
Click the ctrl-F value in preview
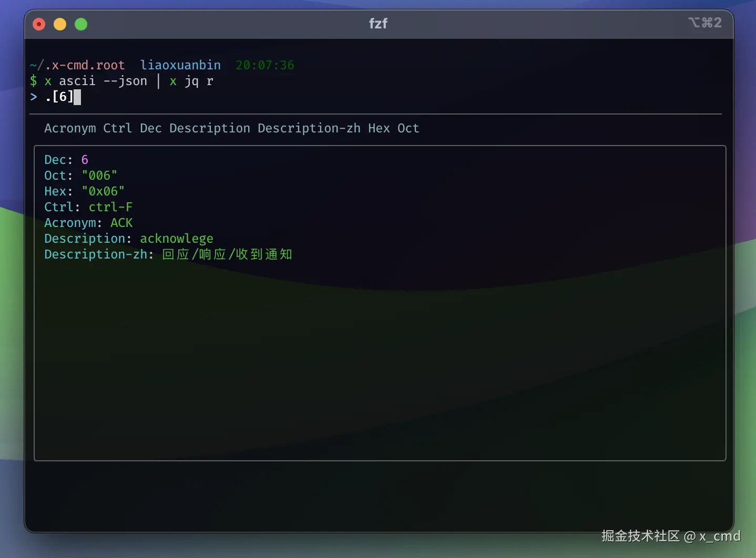pyautogui.click(x=110, y=207)
